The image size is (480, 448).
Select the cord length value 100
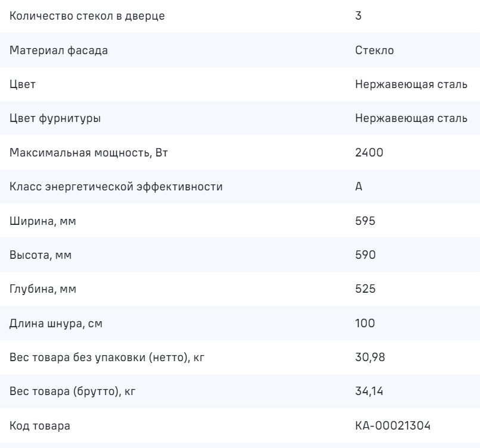[363, 324]
